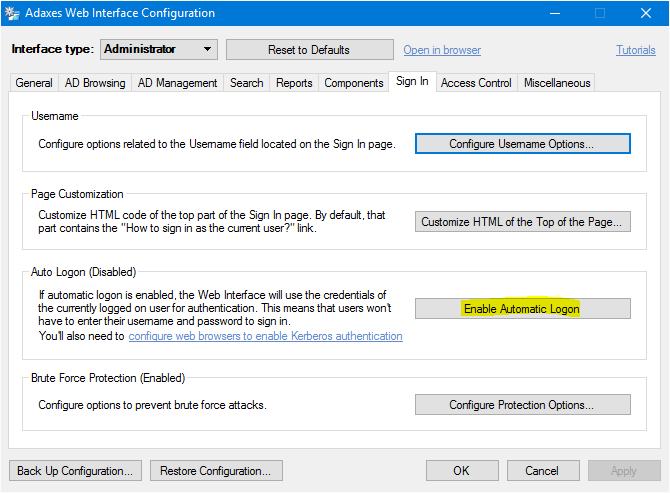Viewport: 670px width, 493px height.
Task: Confirm with the OK button
Action: pos(462,471)
